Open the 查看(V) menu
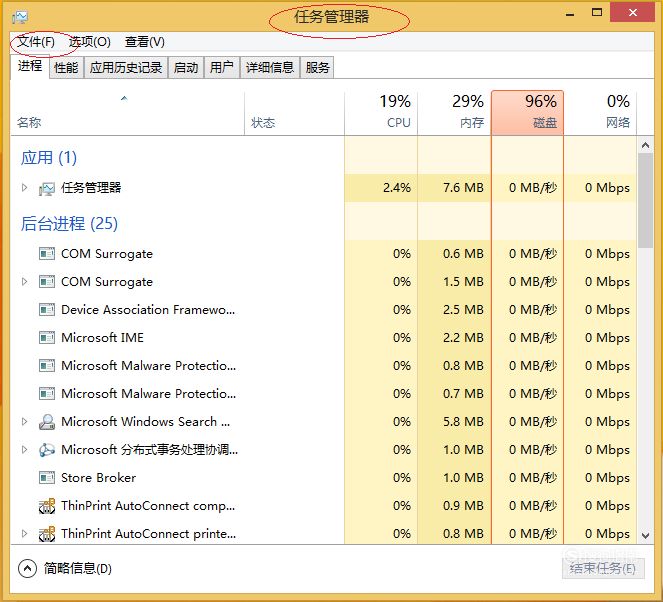The height and width of the screenshot is (602, 663). pos(145,42)
